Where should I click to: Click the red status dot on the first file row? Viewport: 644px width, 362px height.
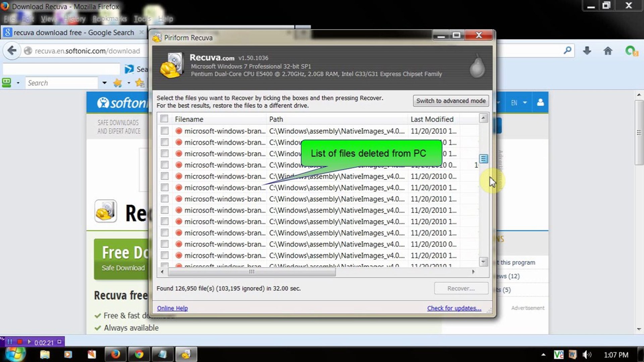(x=179, y=131)
